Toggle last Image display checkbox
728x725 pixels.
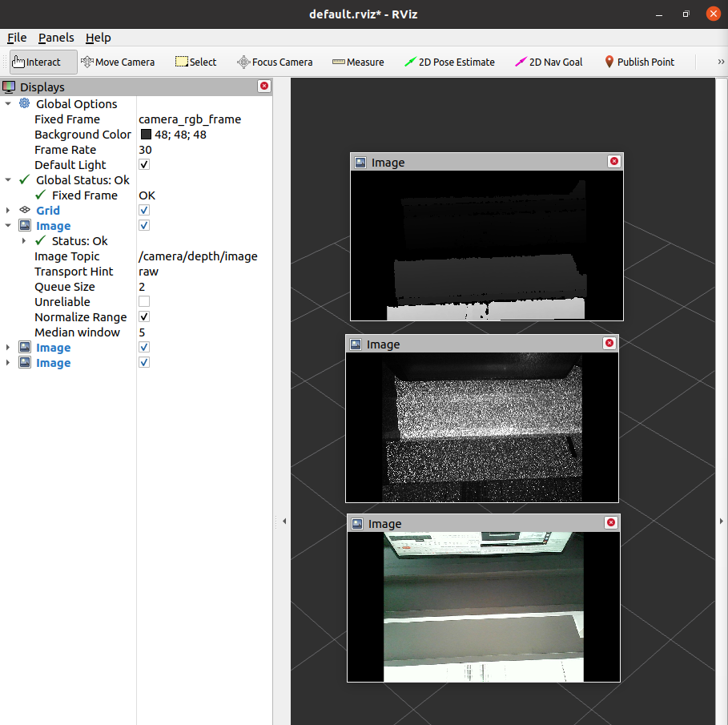(x=144, y=362)
